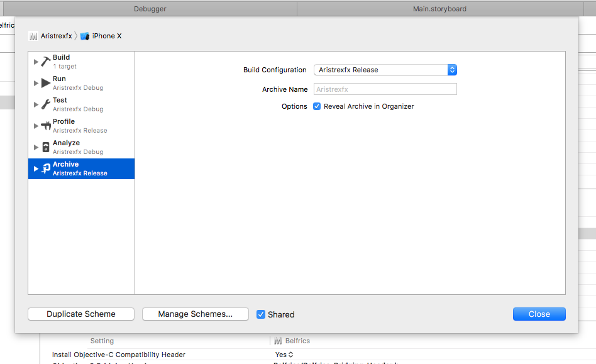Switch to the Main.storyboard tab
The image size is (596, 364).
[440, 9]
